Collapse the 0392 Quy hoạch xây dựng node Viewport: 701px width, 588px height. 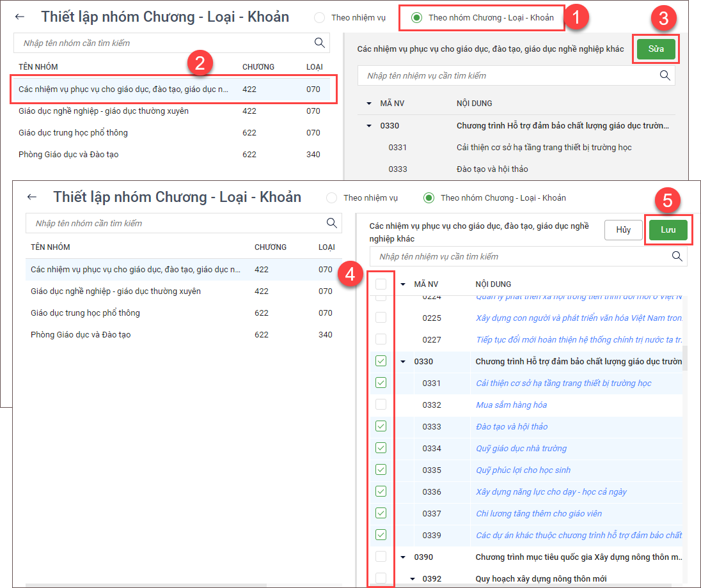point(413,579)
